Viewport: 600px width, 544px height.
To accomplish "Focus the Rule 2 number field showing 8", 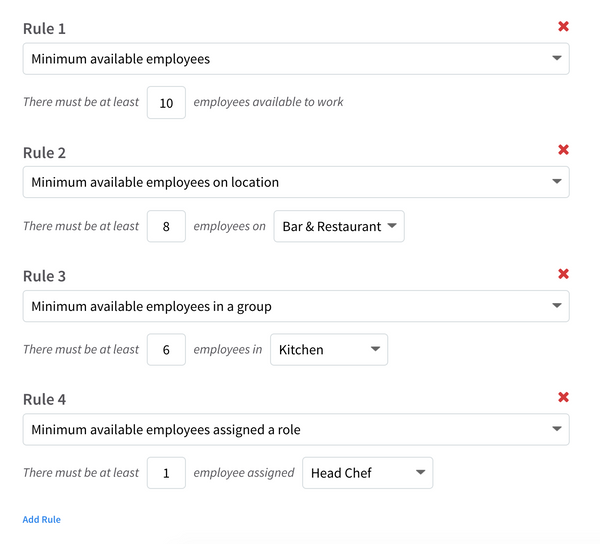I will tap(166, 226).
